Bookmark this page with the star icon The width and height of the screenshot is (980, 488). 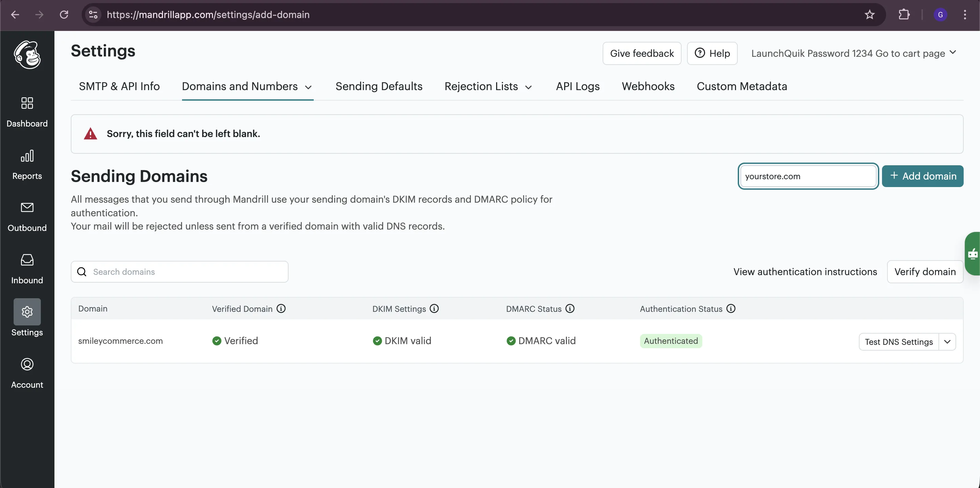click(x=870, y=14)
